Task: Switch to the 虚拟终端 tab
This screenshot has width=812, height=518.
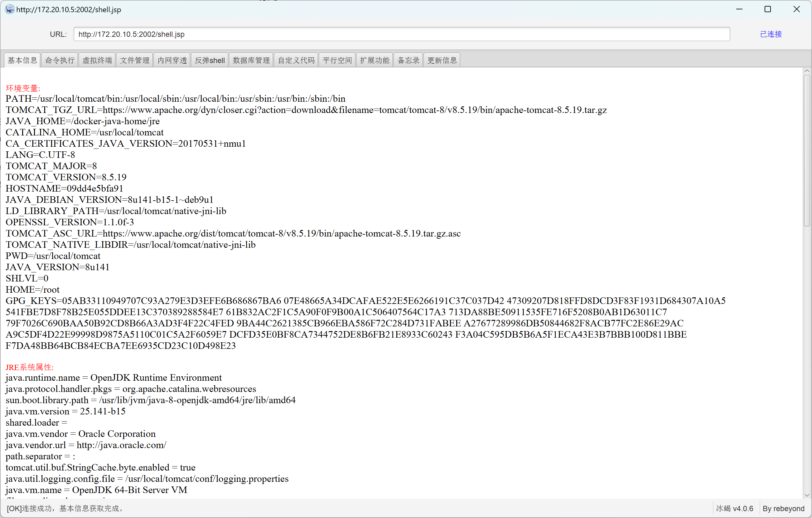Action: (97, 61)
